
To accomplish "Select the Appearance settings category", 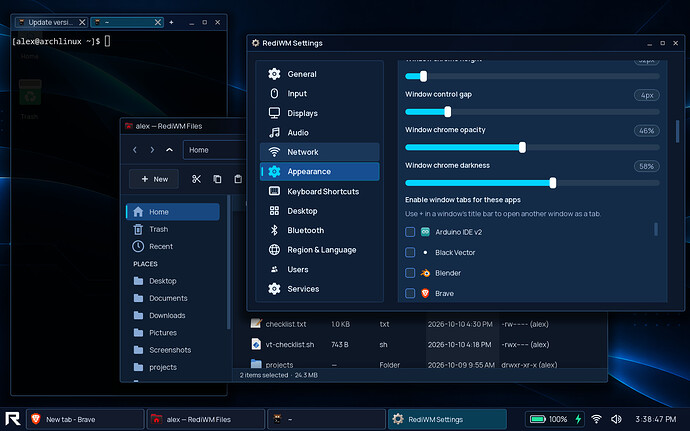I will click(x=319, y=171).
